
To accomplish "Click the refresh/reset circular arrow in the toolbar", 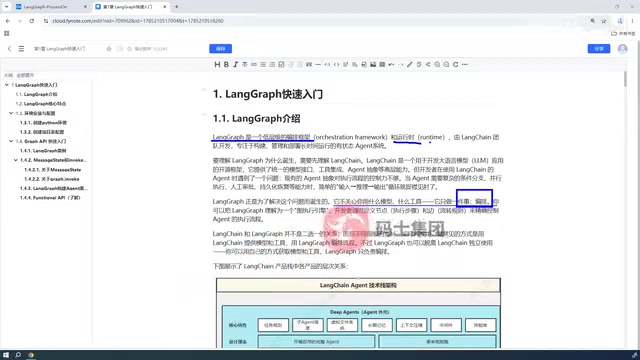I will (456, 64).
